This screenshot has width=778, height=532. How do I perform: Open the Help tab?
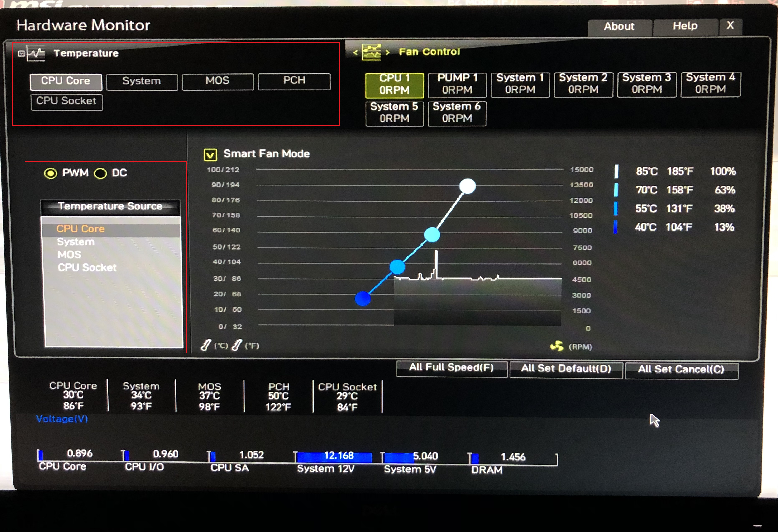[x=685, y=26]
